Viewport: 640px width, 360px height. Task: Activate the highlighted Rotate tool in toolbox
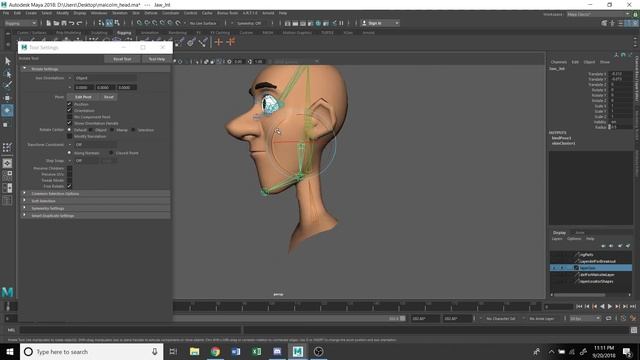click(7, 110)
